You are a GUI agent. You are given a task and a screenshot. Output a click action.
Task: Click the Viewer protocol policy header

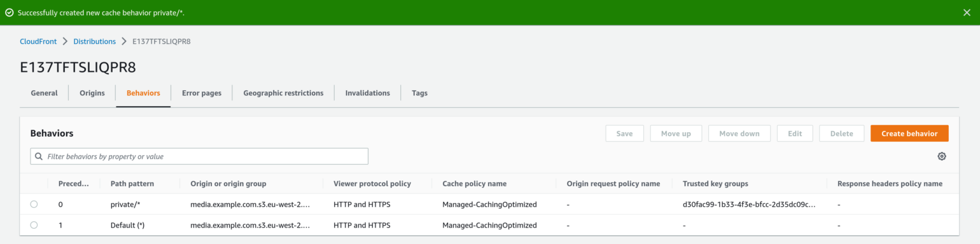click(x=372, y=184)
